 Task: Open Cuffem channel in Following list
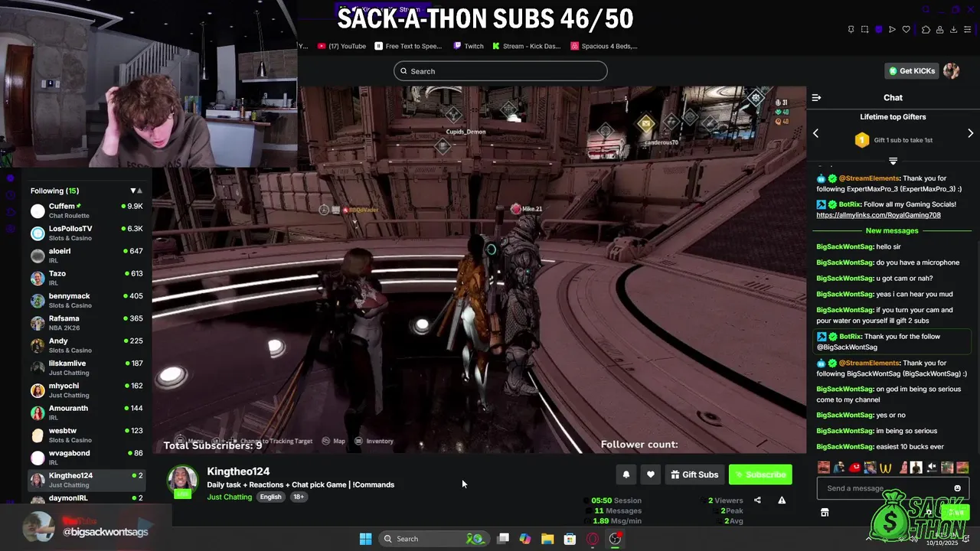tap(87, 210)
